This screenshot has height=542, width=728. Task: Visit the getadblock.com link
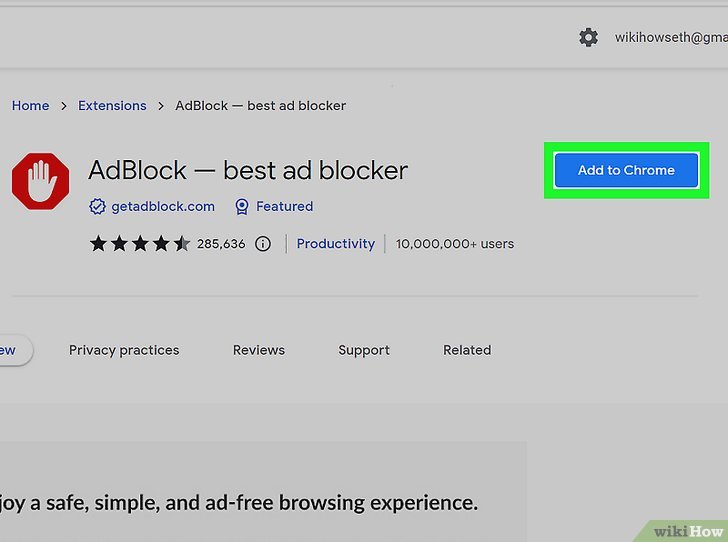tap(163, 206)
